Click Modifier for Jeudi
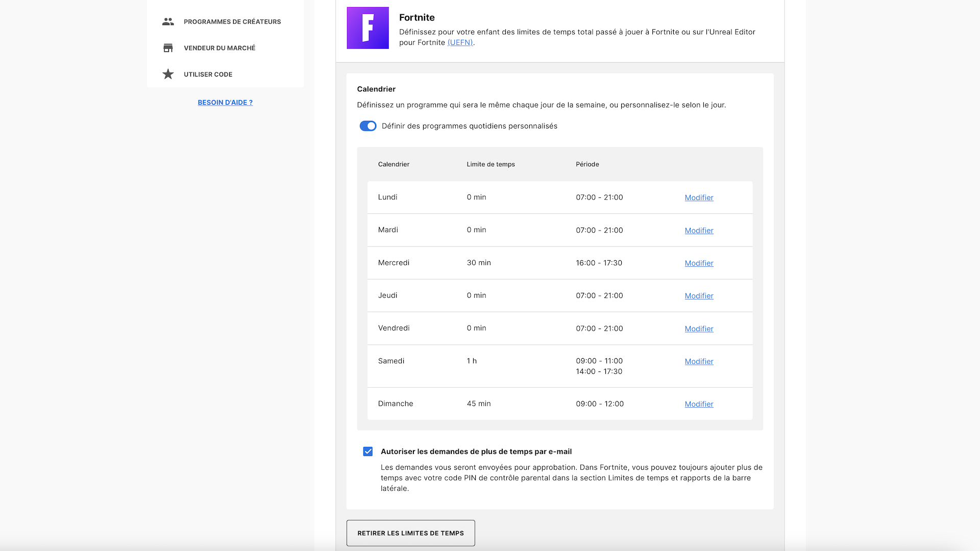Image resolution: width=980 pixels, height=551 pixels. click(699, 295)
